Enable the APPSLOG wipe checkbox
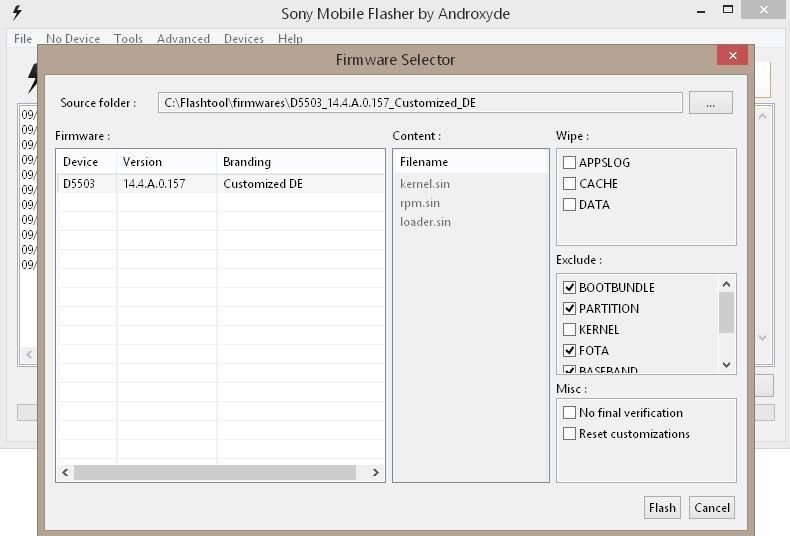The width and height of the screenshot is (790, 536). click(x=569, y=162)
